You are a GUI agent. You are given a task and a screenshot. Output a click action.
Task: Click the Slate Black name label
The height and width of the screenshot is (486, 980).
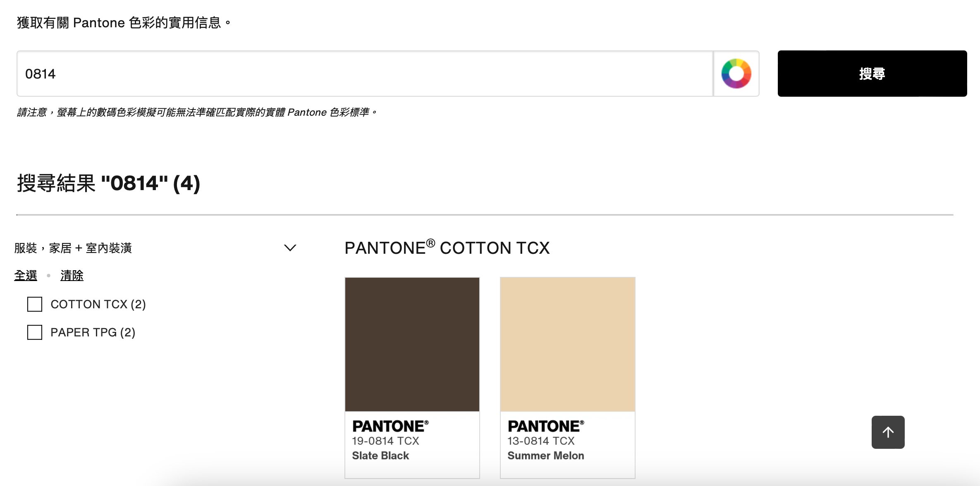380,455
